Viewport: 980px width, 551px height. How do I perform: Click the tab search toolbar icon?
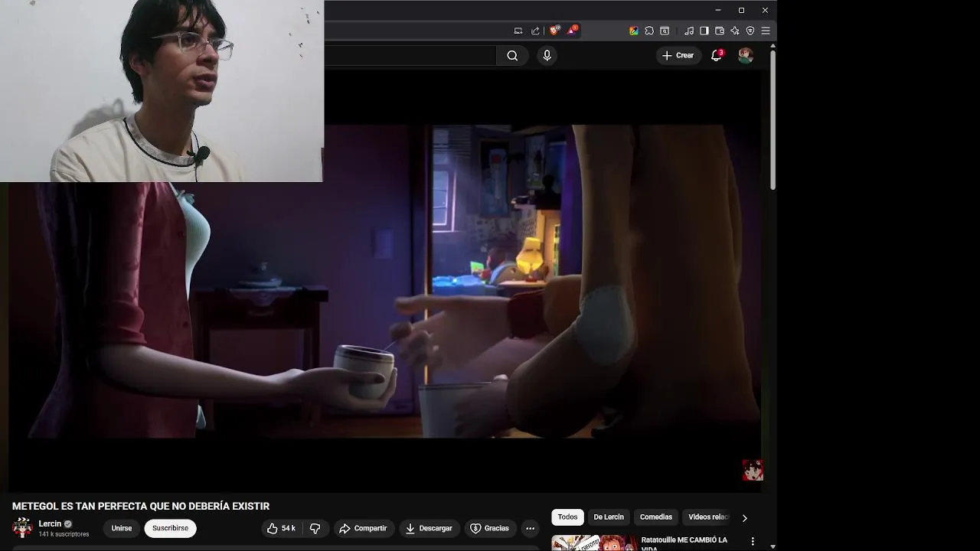pyautogui.click(x=665, y=31)
